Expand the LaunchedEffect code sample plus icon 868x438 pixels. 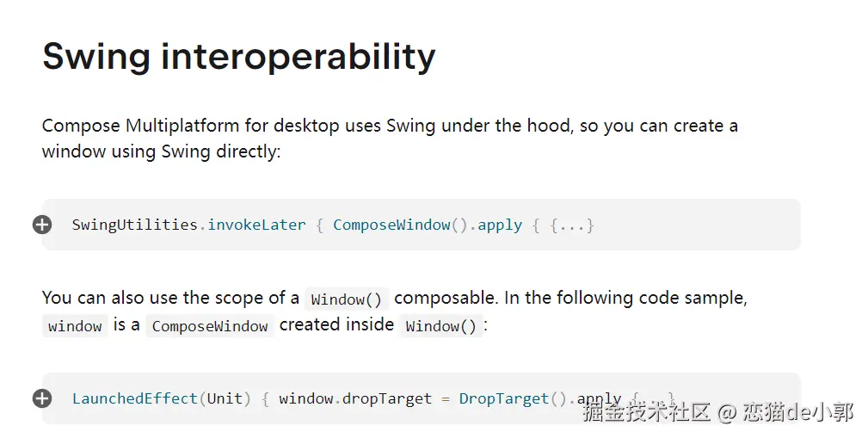[42, 398]
